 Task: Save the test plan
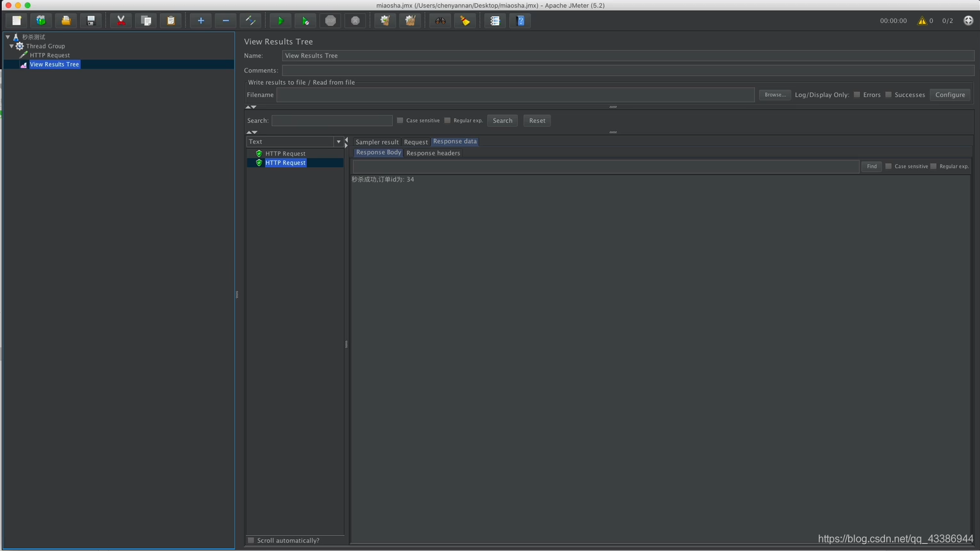click(x=90, y=20)
